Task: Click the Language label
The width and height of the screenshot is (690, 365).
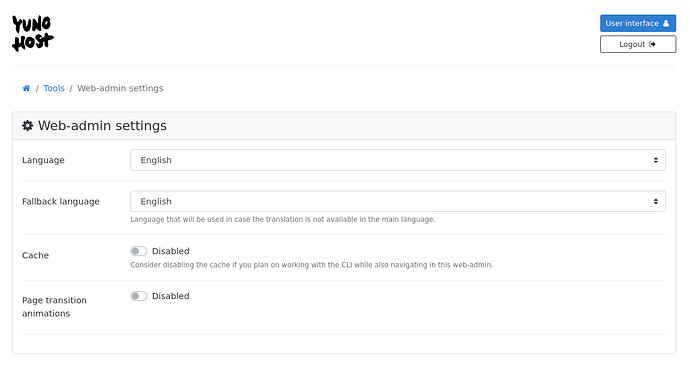Action: pyautogui.click(x=43, y=160)
